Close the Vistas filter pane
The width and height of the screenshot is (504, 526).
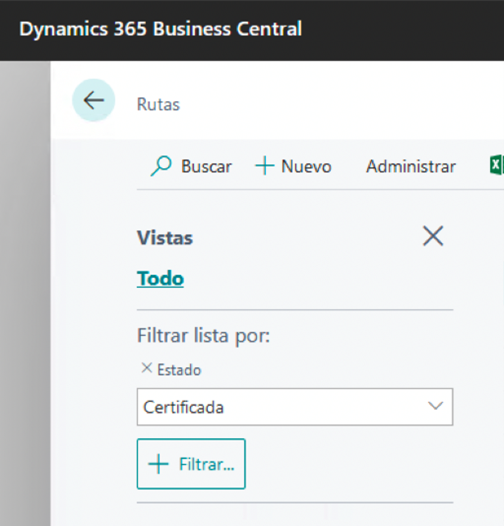(x=433, y=236)
